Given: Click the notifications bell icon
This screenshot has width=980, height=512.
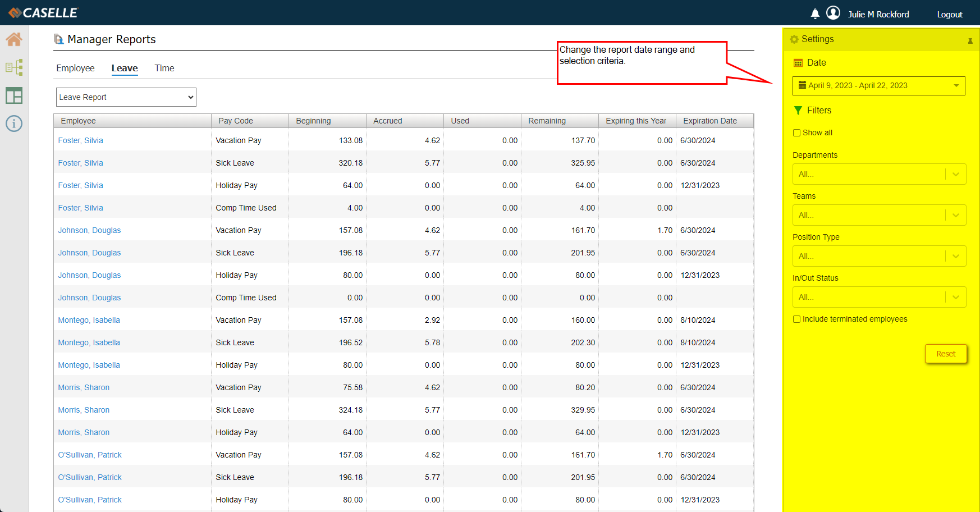Looking at the screenshot, I should coord(815,13).
